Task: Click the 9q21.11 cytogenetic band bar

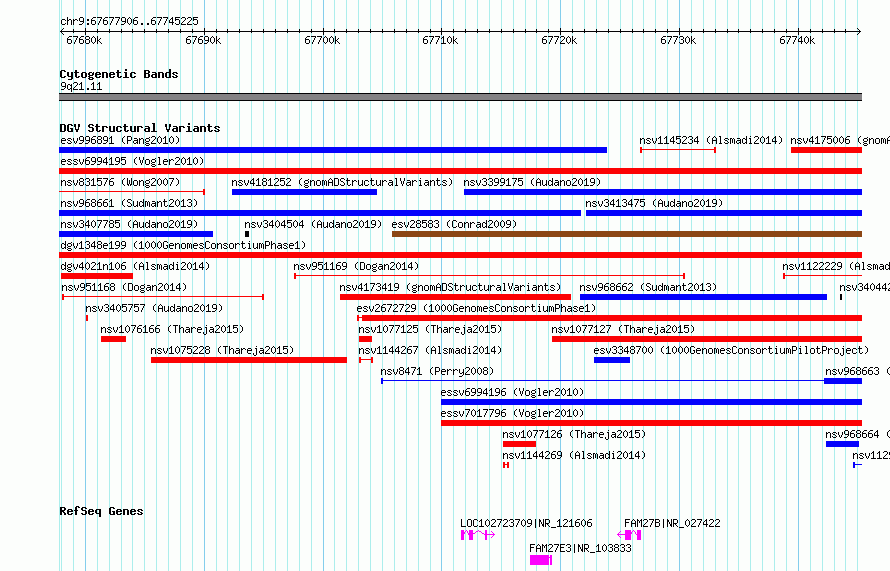Action: (460, 98)
